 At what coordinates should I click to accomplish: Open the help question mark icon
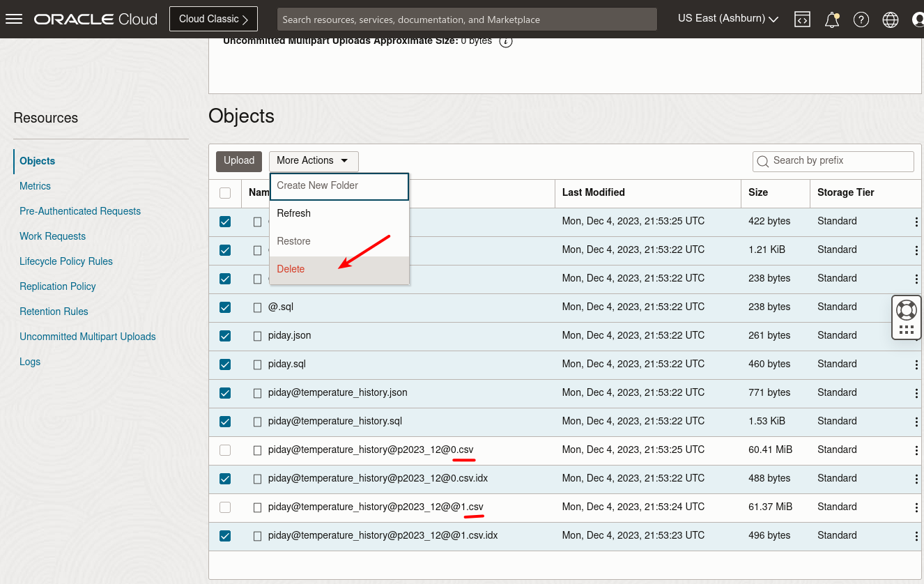click(861, 19)
